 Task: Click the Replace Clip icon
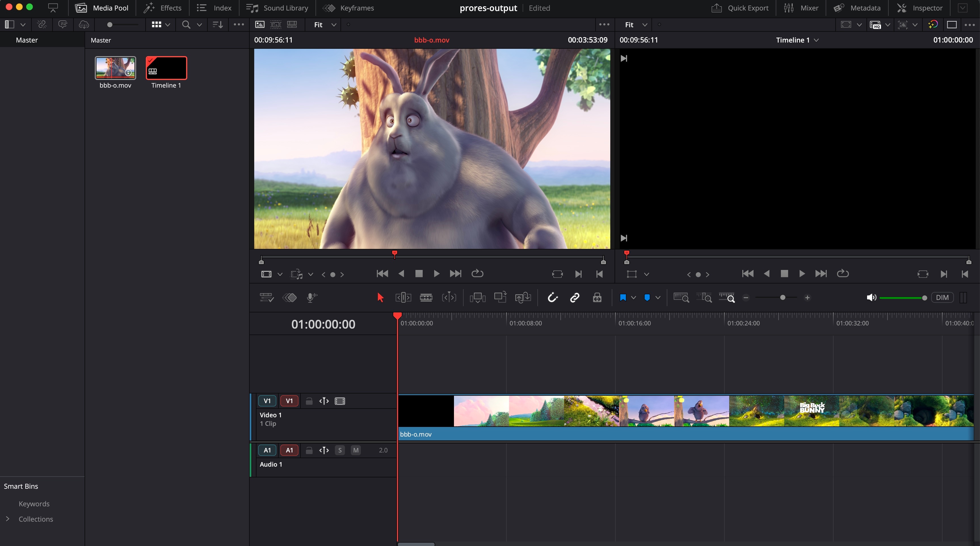[523, 297]
